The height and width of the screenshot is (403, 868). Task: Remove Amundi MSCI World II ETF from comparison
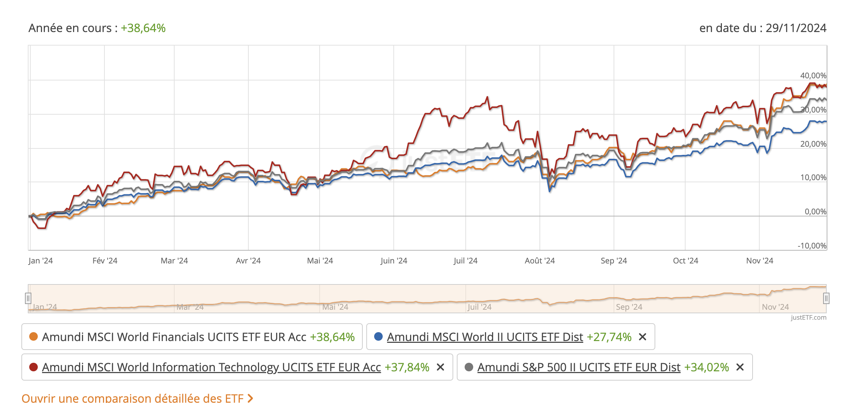pos(642,337)
